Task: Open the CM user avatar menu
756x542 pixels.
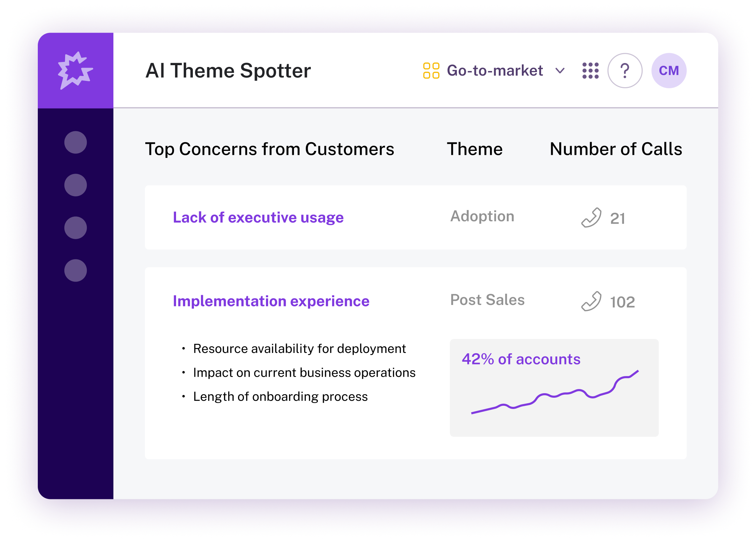Action: 669,71
